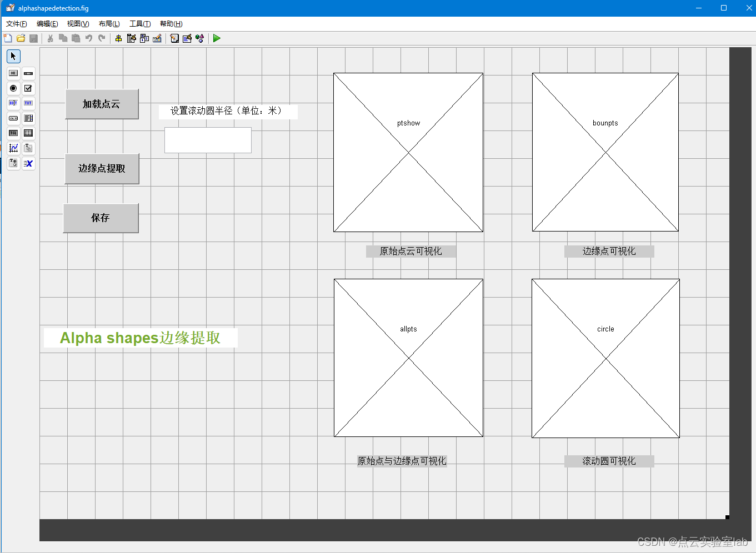Select the Check Box tool in the palette

coord(28,88)
